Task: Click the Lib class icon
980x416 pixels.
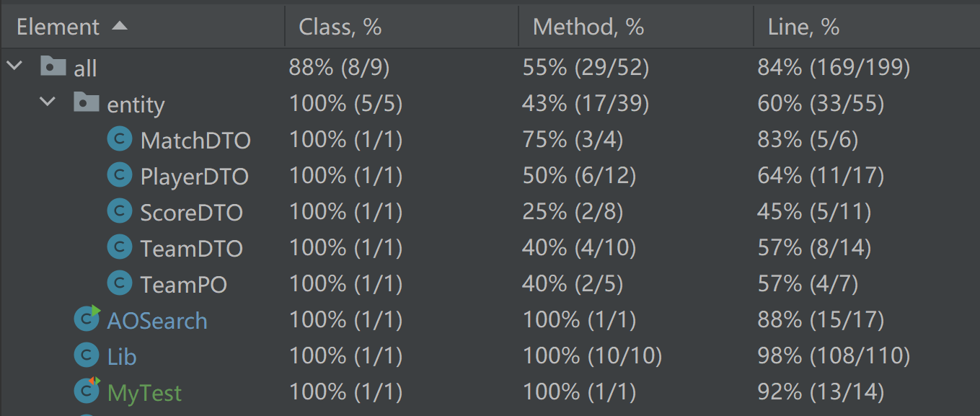Action: click(87, 355)
